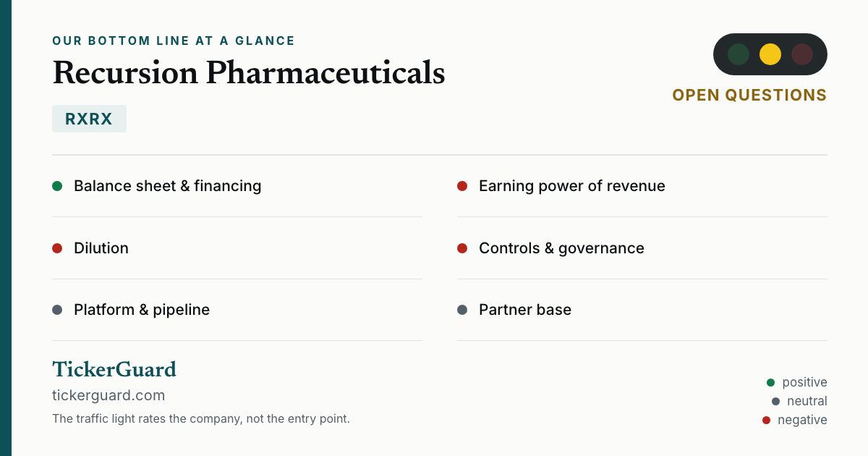Click the yellow traffic light indicator
Viewport: 868px width, 456px height.
pyautogui.click(x=770, y=54)
